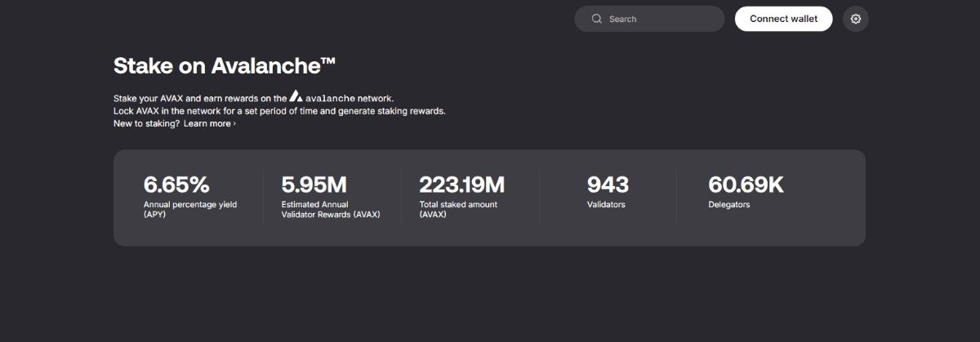Select the 60.69K delegators count
Screen dimensions: 980x342
pos(746,184)
